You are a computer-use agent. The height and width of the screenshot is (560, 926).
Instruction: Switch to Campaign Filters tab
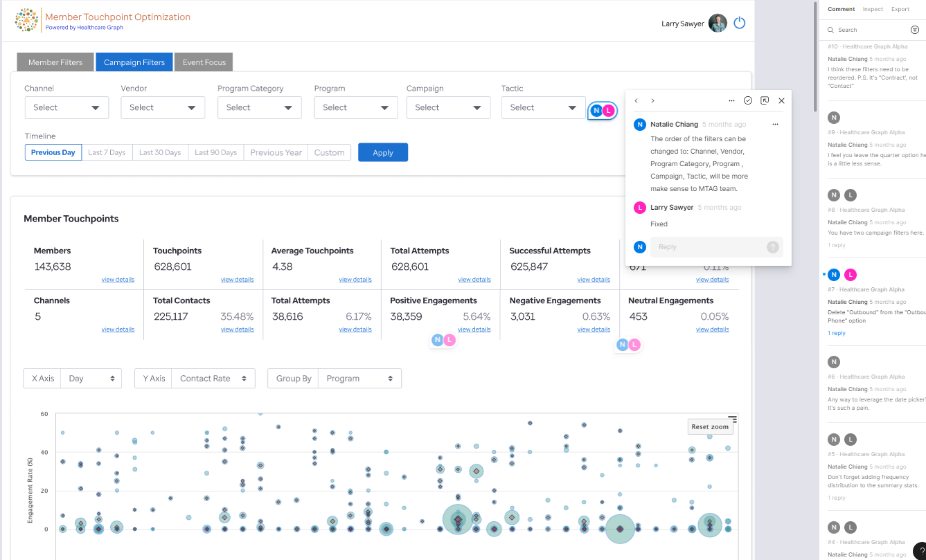click(x=134, y=62)
